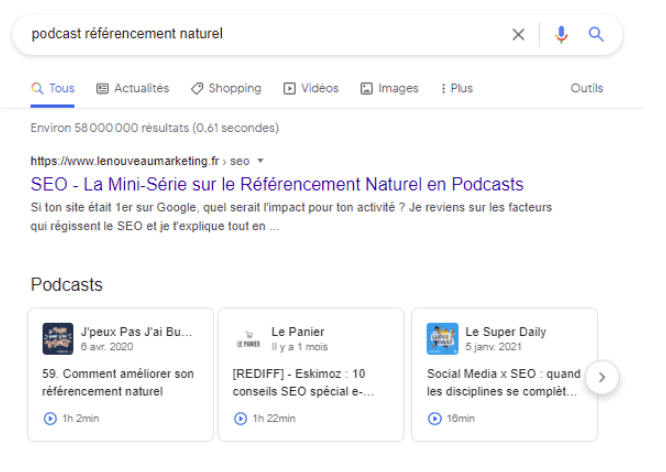This screenshot has width=666, height=472.
Task: Click the date 5 janv. 2021
Action: coord(493,347)
